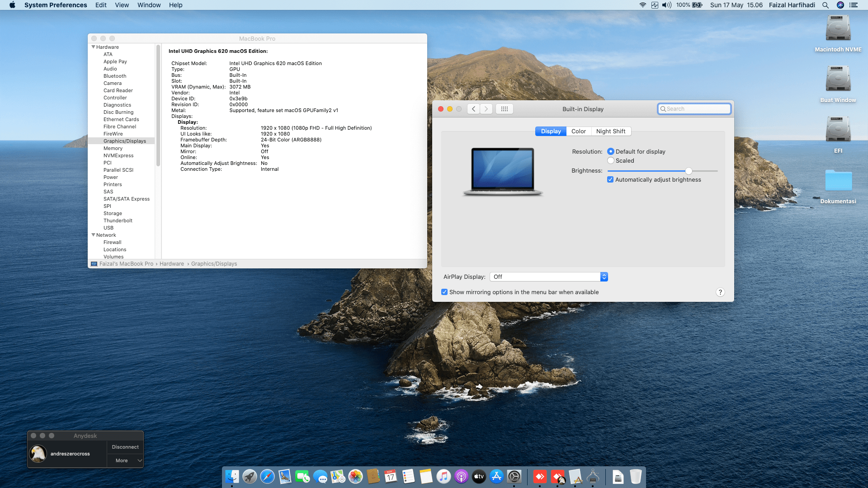Open the Mail app in Dock
Viewport: 868px width, 488px height.
[x=285, y=476]
